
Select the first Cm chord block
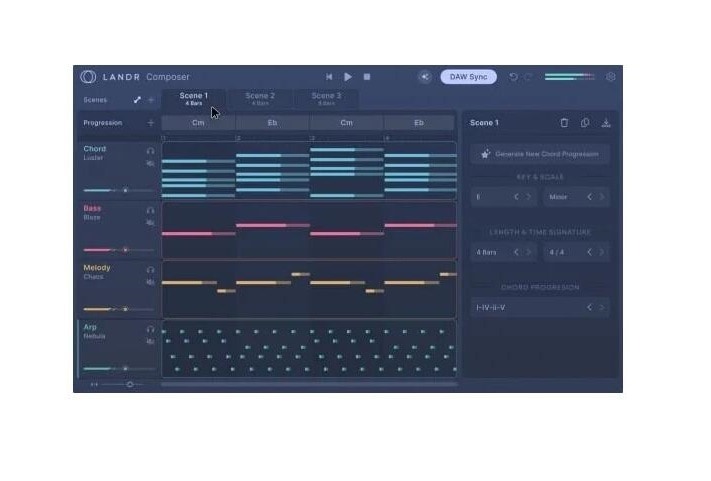click(198, 123)
